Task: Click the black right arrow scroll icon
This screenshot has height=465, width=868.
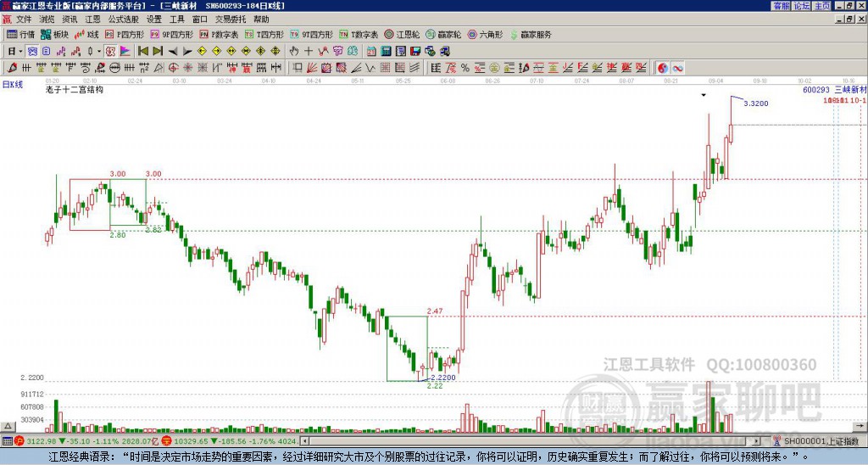Action: [x=187, y=51]
